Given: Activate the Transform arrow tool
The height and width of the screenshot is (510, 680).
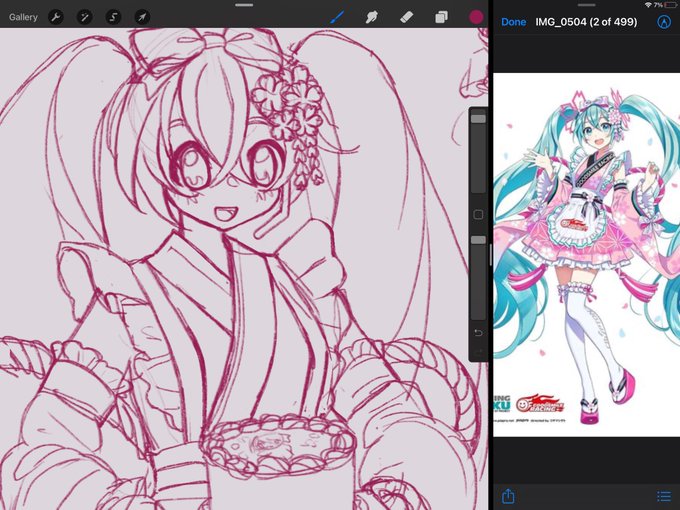Looking at the screenshot, I should tap(142, 17).
